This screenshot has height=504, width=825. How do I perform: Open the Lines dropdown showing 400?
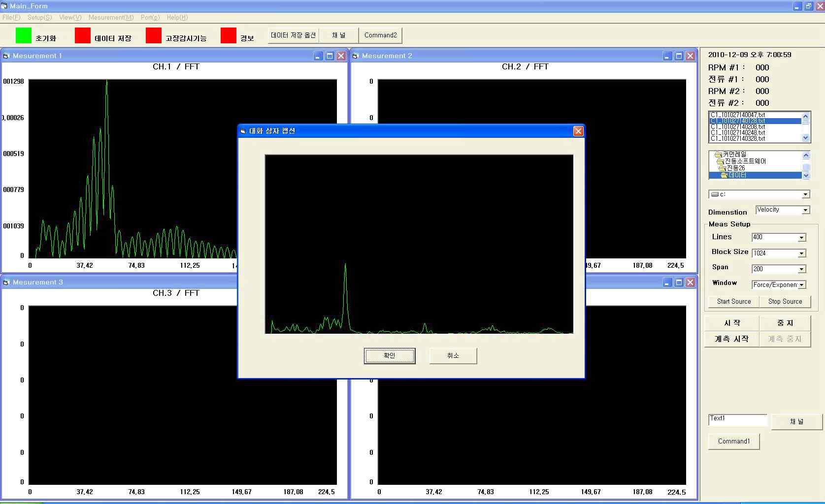pos(802,238)
